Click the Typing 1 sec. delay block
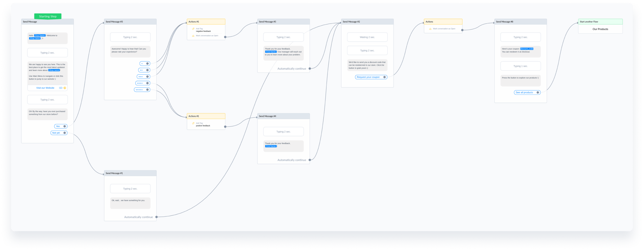This screenshot has width=644, height=250. 521,66
